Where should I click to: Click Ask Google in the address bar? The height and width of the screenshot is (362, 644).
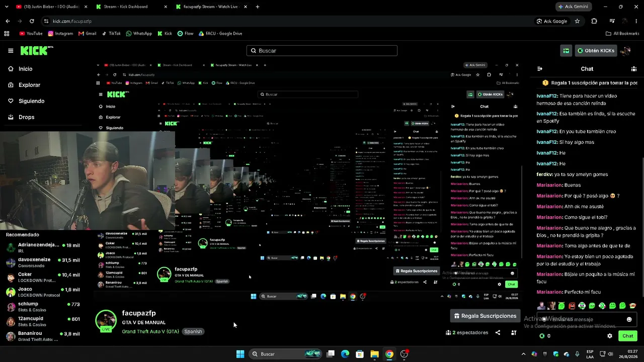pos(552,21)
